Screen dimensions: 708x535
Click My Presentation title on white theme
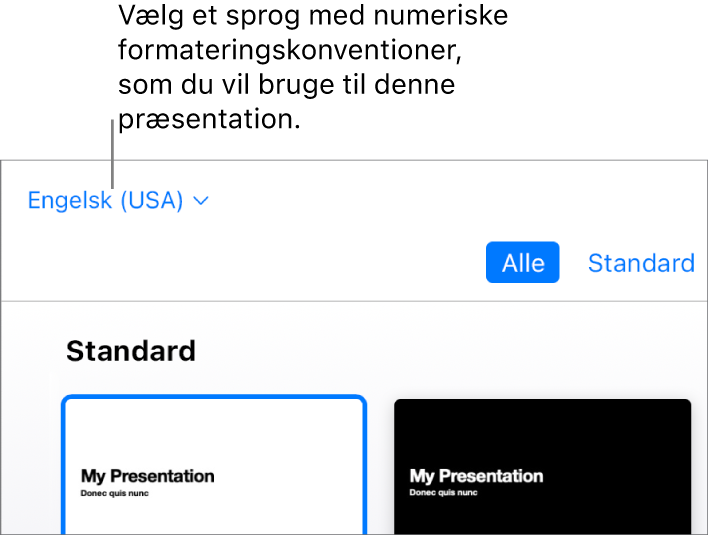point(148,476)
